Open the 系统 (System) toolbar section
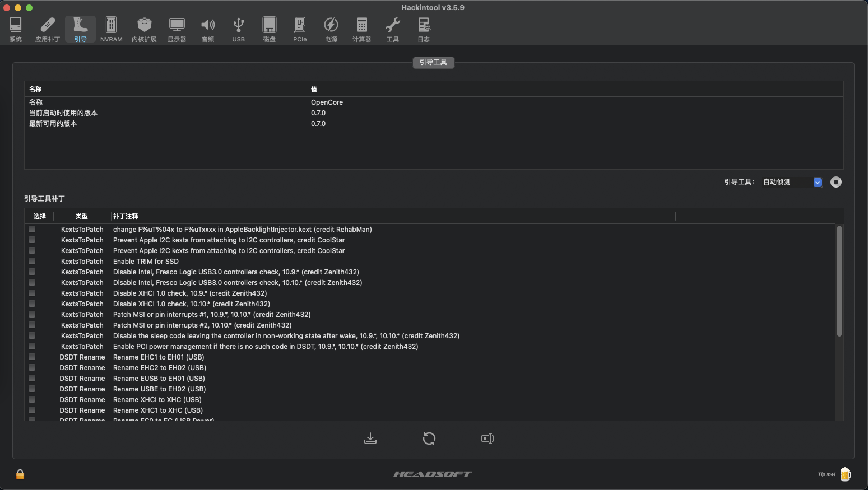The image size is (868, 490). (x=16, y=29)
